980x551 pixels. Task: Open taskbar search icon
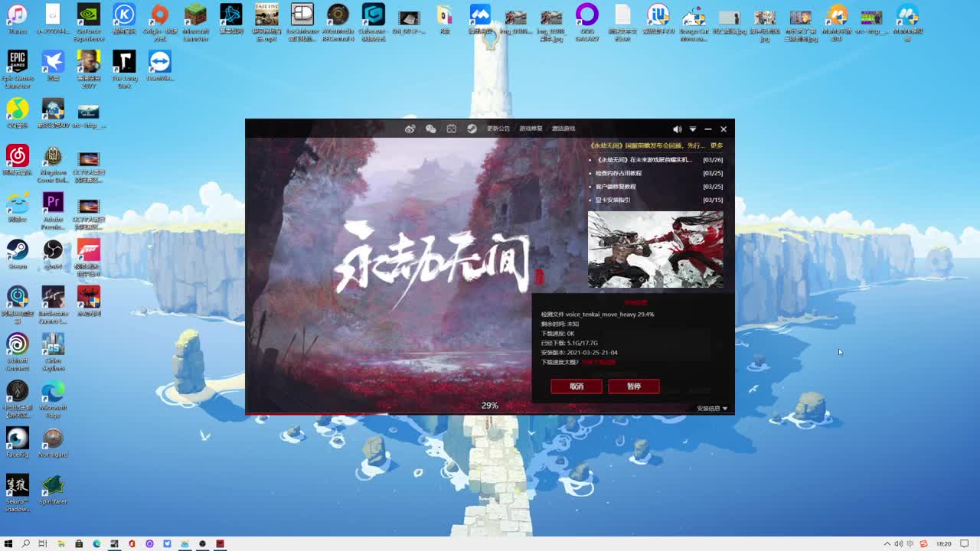[x=25, y=543]
